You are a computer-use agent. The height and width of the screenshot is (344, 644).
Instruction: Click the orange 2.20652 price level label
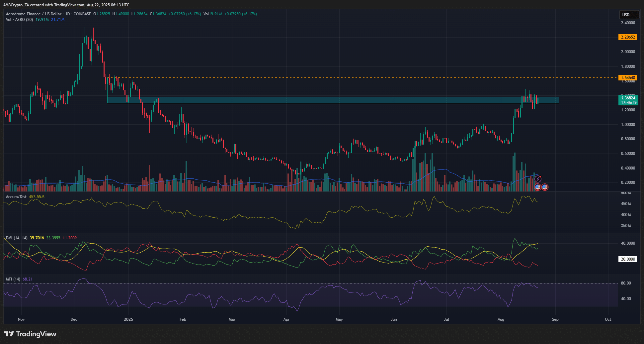click(628, 37)
